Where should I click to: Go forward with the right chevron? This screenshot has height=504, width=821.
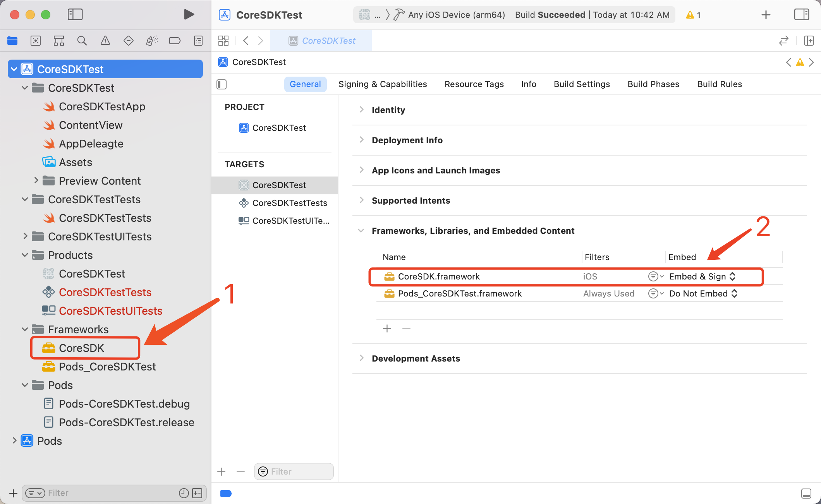(x=261, y=41)
